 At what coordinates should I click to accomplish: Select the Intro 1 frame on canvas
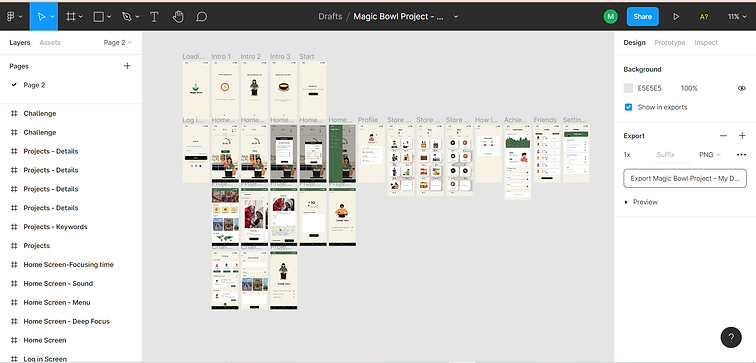click(225, 90)
